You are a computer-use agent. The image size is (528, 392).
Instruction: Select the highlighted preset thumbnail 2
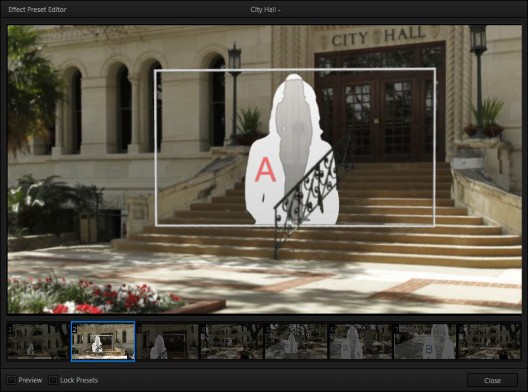tap(103, 341)
